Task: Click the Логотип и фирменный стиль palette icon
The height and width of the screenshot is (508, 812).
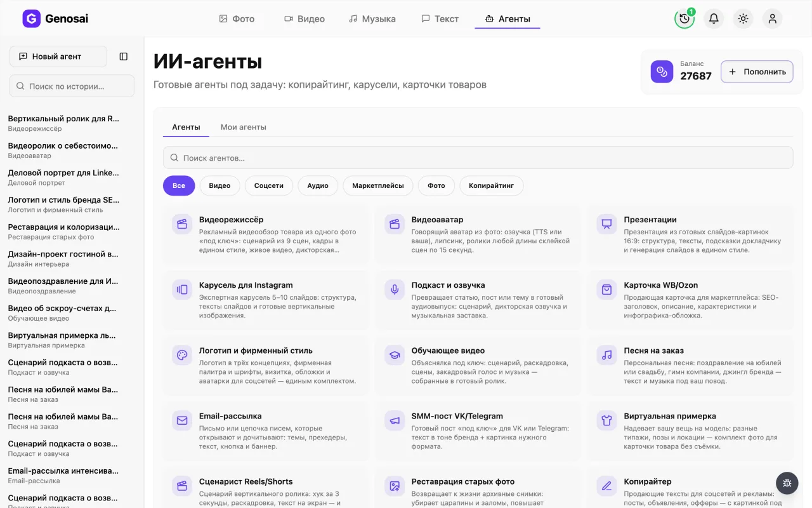Action: (182, 355)
